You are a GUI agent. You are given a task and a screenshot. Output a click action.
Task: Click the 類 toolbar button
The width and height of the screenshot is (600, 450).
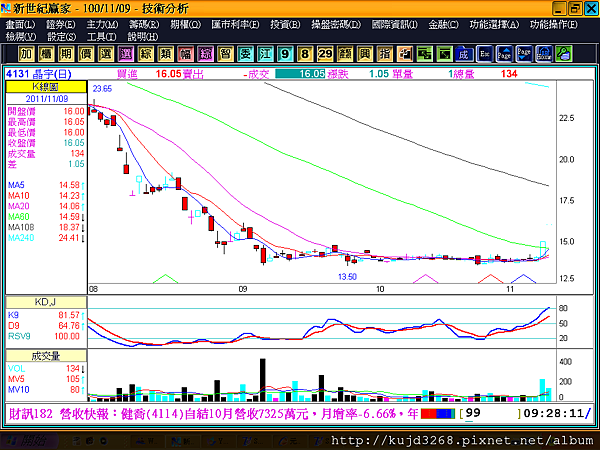click(165, 54)
